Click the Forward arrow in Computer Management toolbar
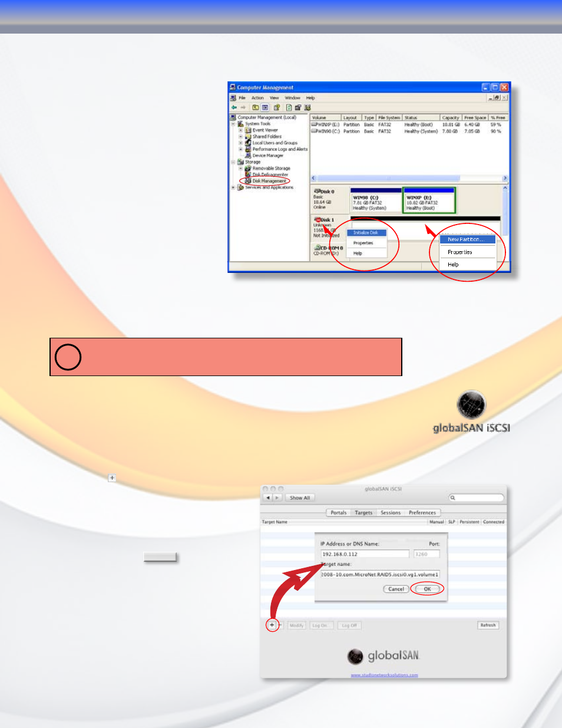This screenshot has width=562, height=728. [243, 107]
